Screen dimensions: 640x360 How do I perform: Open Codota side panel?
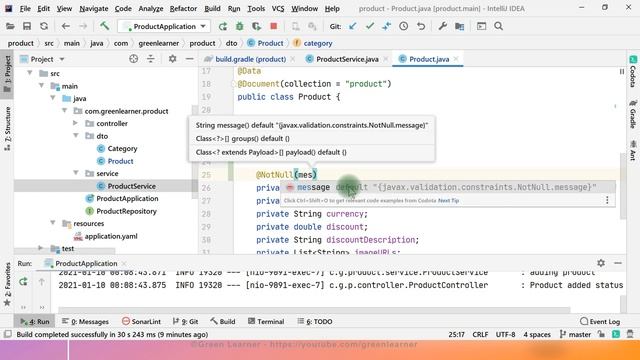click(633, 71)
